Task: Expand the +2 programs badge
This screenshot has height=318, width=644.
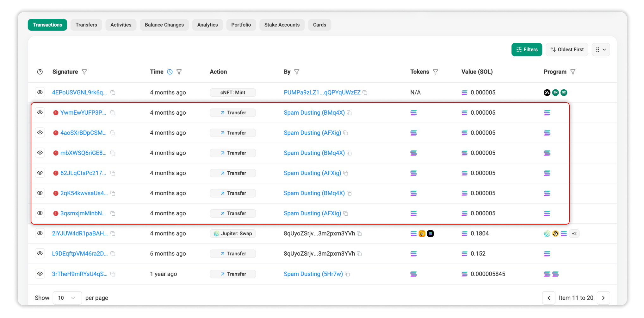Action: (x=574, y=234)
